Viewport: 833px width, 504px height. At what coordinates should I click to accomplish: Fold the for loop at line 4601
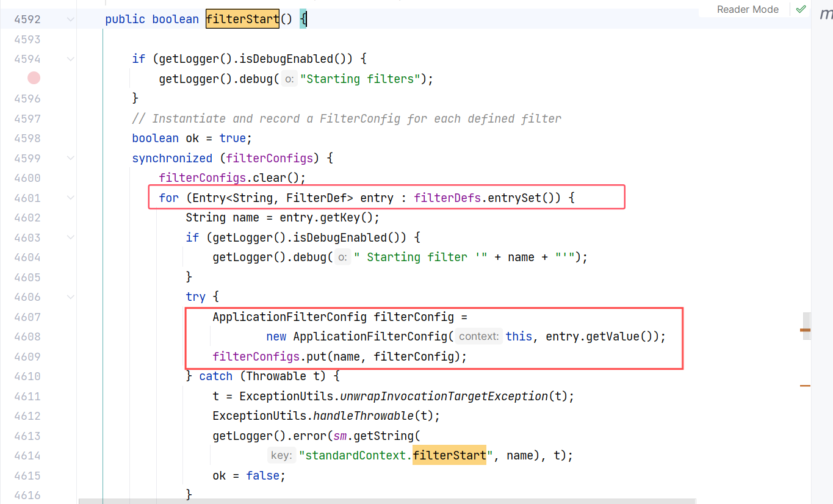[x=71, y=198]
